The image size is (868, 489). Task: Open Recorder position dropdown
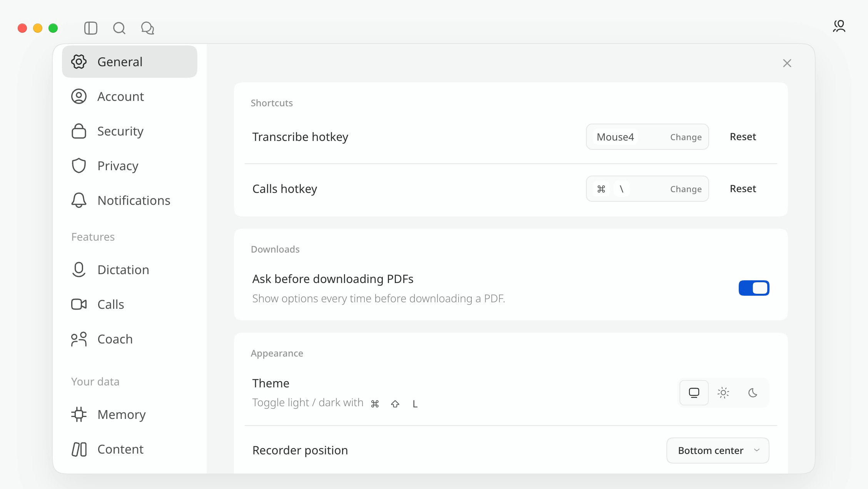[718, 450]
